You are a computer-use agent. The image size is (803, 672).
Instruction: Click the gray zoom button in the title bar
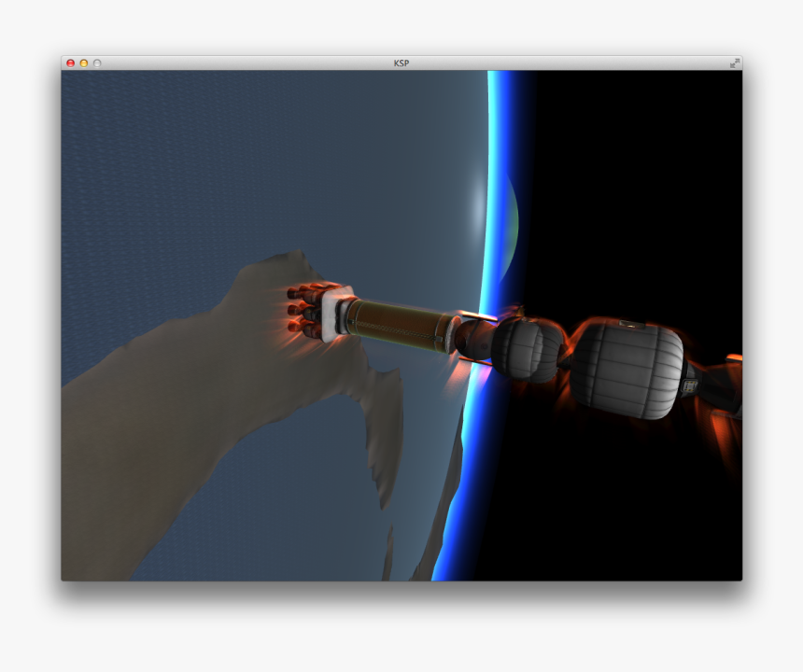pos(96,63)
